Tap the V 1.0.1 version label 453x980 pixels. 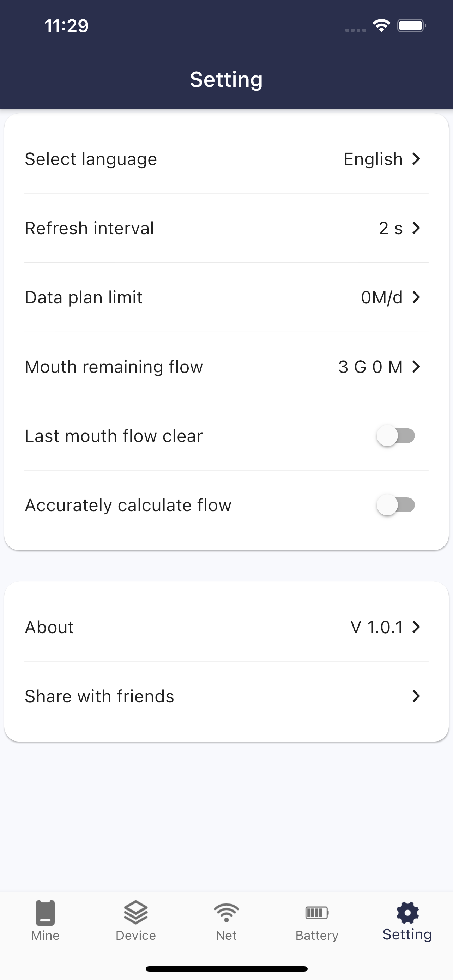click(x=376, y=627)
